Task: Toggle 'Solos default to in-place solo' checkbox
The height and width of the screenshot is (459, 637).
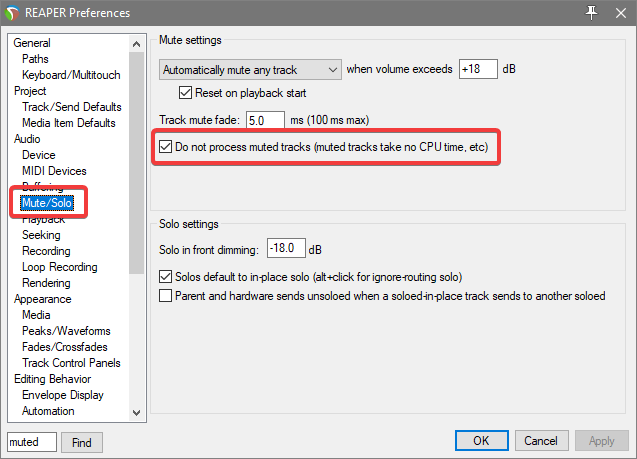Action: 165,277
